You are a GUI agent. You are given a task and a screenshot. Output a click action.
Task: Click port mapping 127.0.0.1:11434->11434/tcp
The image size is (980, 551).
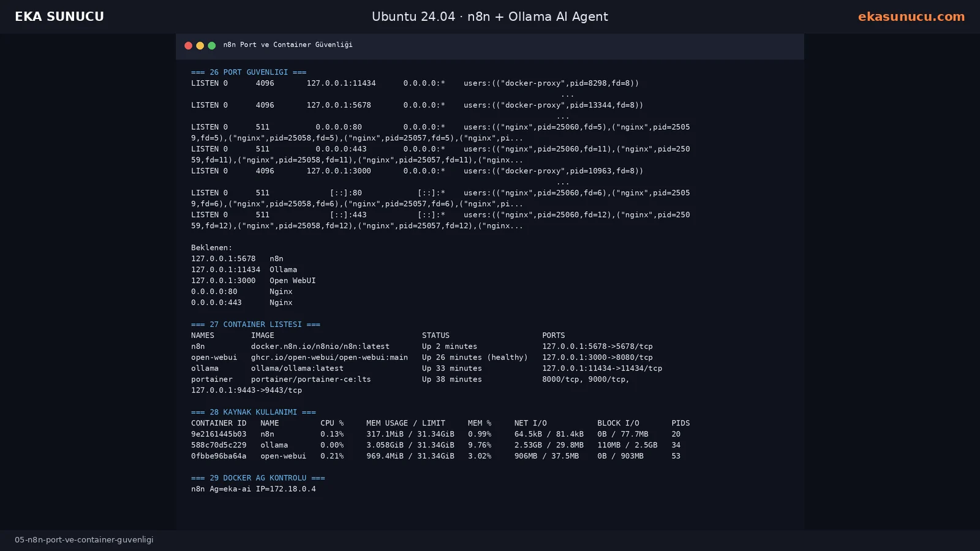pyautogui.click(x=602, y=369)
